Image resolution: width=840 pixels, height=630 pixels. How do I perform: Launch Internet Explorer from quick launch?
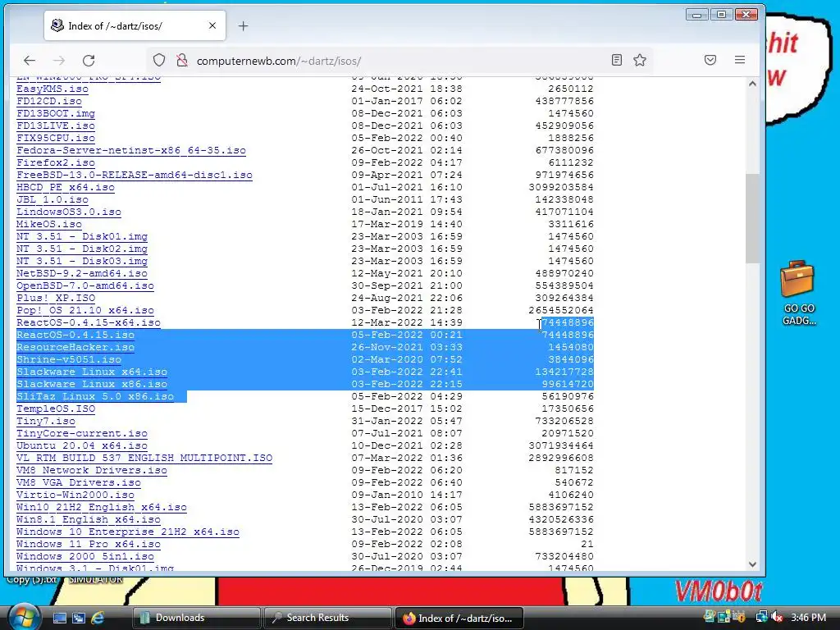pyautogui.click(x=98, y=618)
